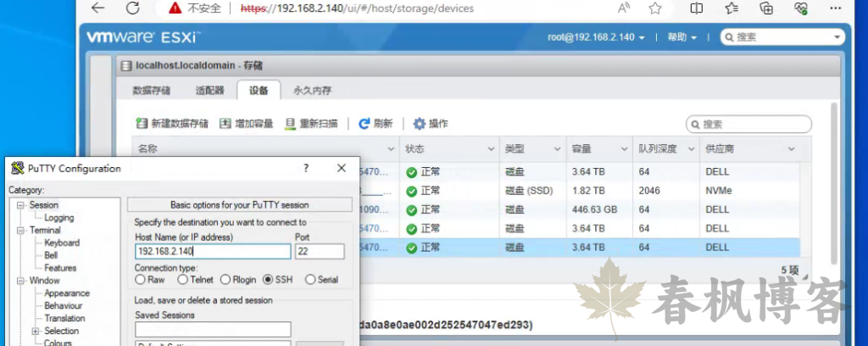This screenshot has height=346, width=868.
Task: Collapse the Terminal tree node
Action: pos(21,230)
